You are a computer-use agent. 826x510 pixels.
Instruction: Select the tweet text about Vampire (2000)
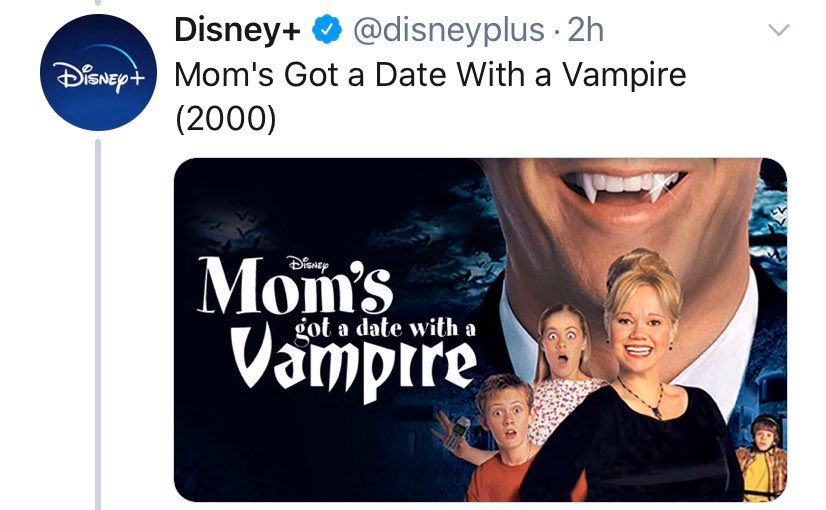coord(430,96)
